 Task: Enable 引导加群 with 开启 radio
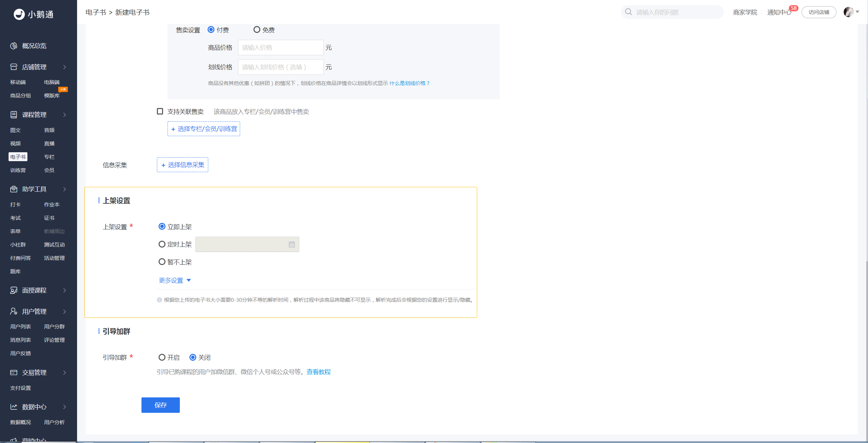point(162,357)
